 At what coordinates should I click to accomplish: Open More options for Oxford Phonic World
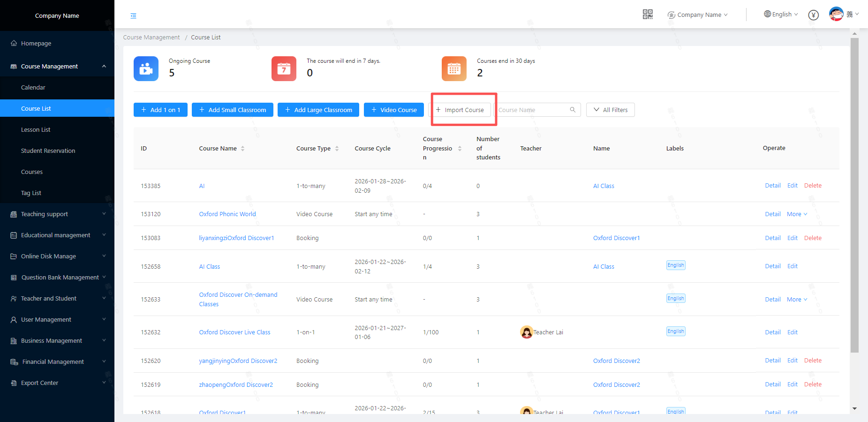tap(797, 214)
